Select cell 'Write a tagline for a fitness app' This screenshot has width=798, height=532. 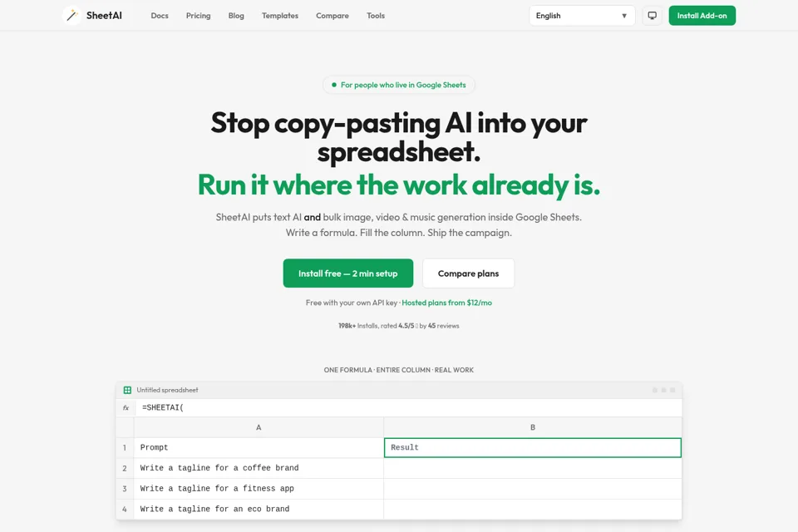(x=259, y=489)
